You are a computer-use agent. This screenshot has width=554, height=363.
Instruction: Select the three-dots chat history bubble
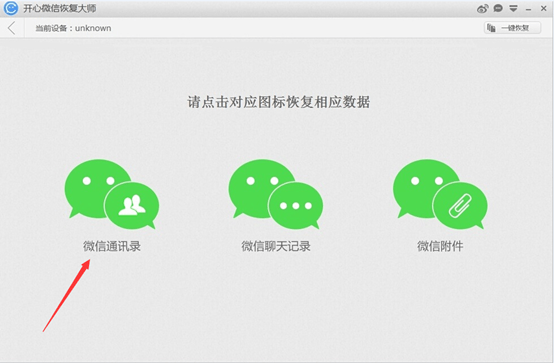pyautogui.click(x=296, y=205)
